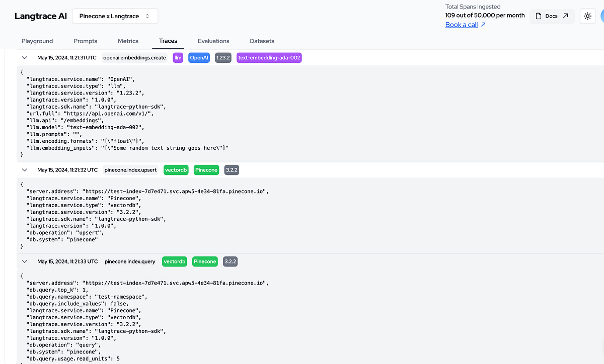Click the vectordb badge on upsert row
This screenshot has width=604, height=364.
pos(177,170)
